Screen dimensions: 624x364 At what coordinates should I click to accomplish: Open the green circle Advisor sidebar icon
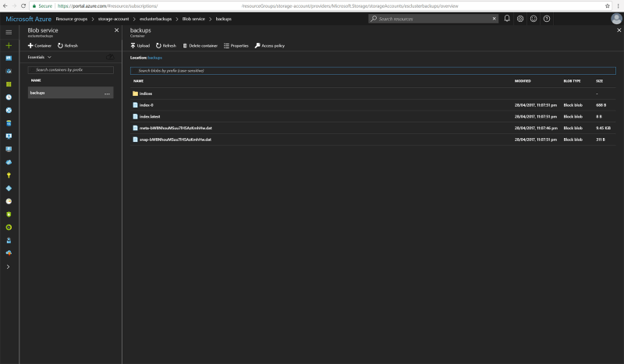pyautogui.click(x=9, y=228)
